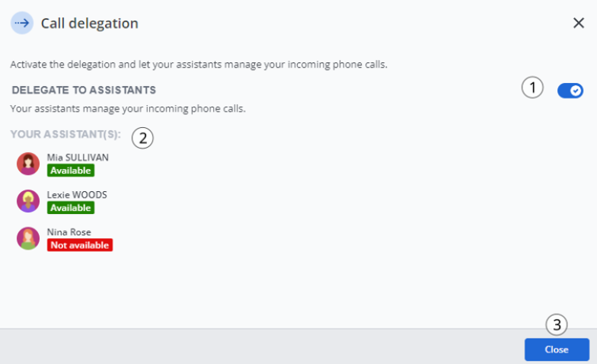
Task: Click Nina Rose's avatar
Action: (x=28, y=238)
